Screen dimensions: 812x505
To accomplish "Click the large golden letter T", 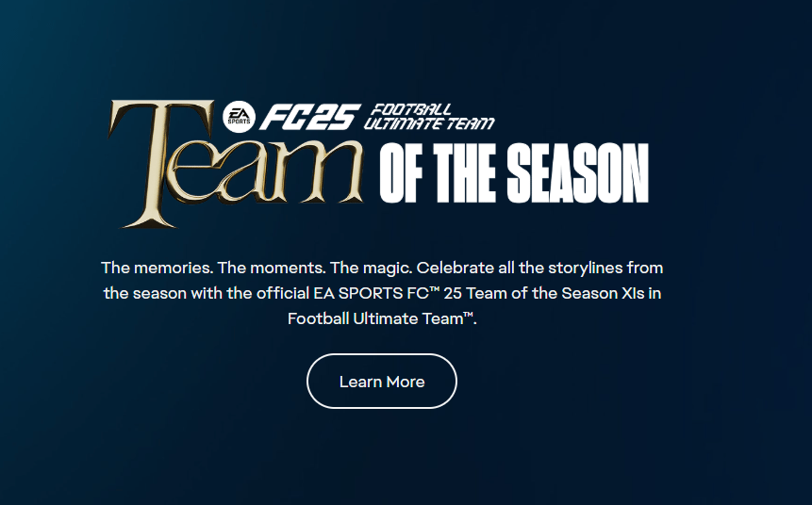I will (x=160, y=164).
